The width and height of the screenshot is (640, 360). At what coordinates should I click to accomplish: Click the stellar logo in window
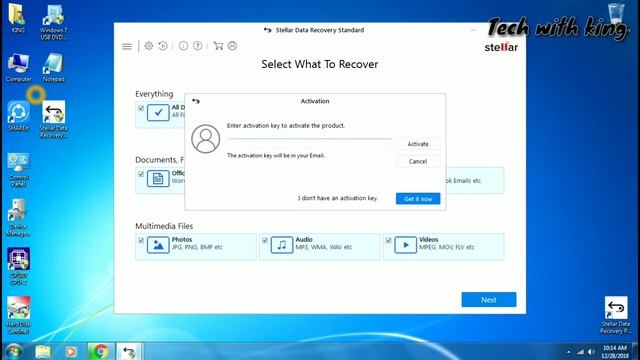(501, 47)
